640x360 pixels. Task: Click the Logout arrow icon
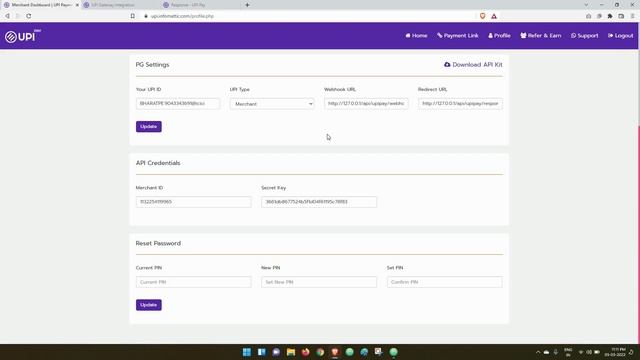(x=610, y=36)
